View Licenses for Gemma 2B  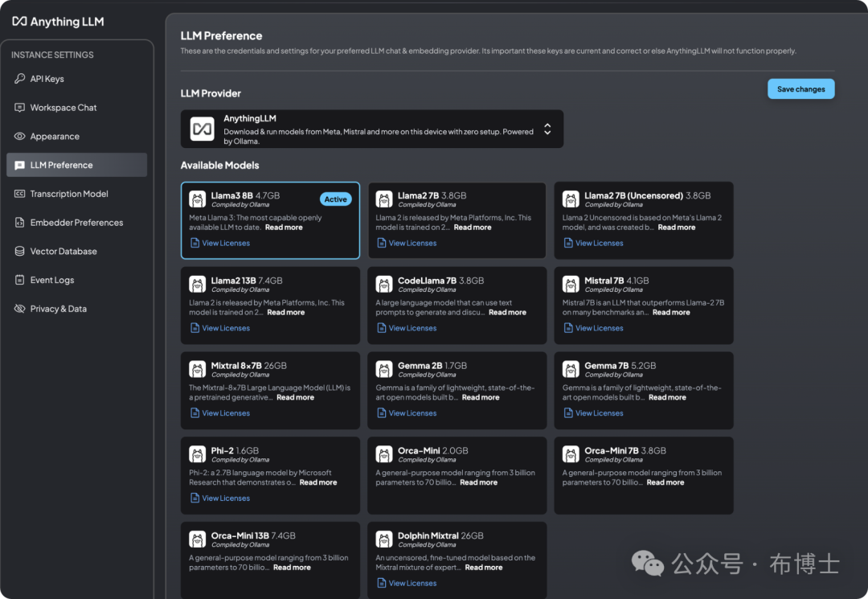tap(407, 413)
